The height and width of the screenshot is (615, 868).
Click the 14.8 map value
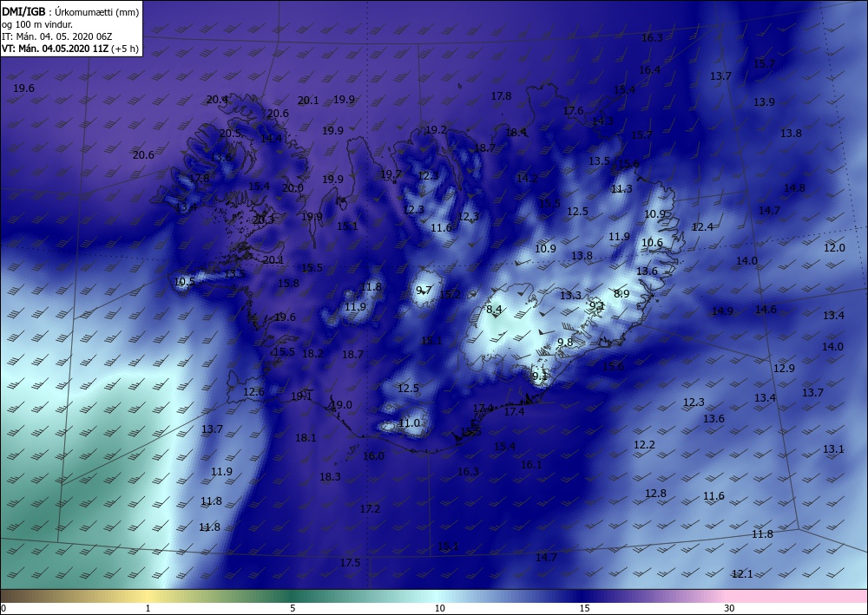[794, 188]
